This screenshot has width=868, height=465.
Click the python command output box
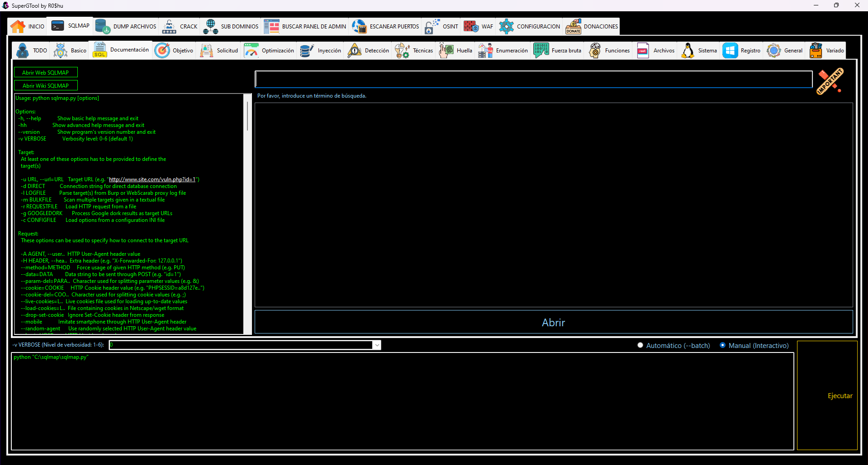point(403,401)
